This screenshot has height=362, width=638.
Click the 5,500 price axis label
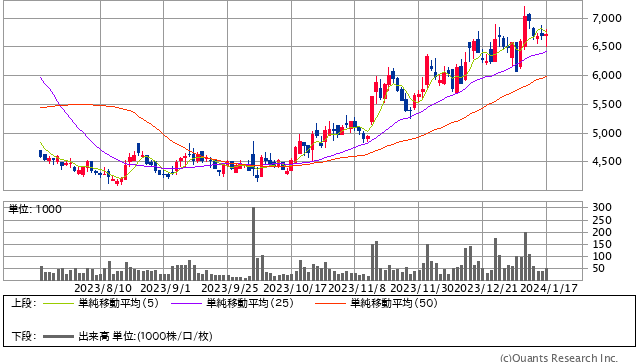[607, 104]
